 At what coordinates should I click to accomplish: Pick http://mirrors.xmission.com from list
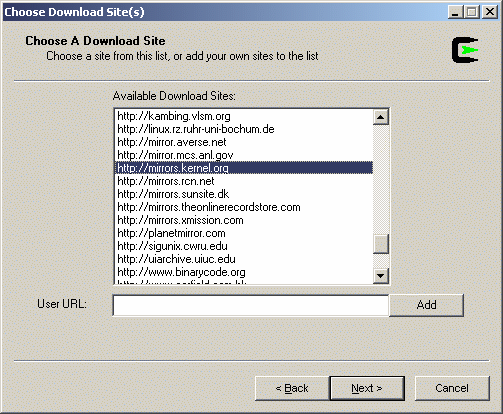tap(244, 220)
